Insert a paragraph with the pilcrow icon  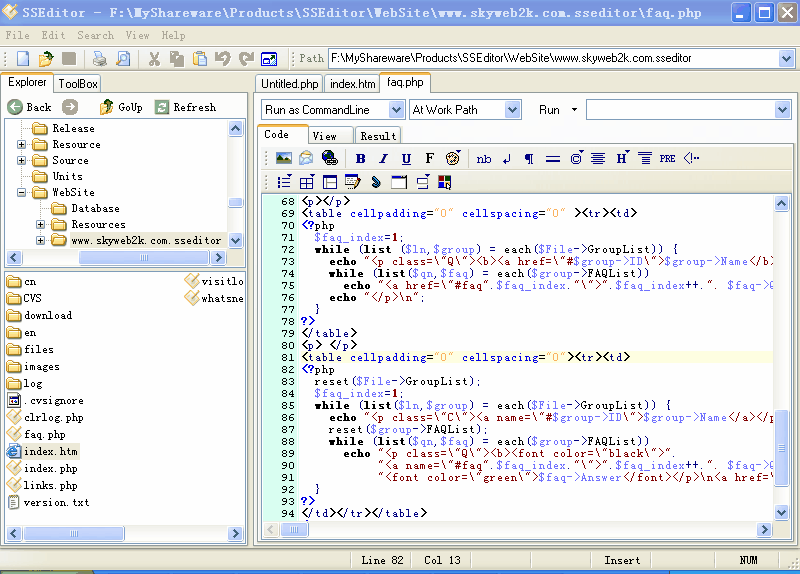click(529, 159)
